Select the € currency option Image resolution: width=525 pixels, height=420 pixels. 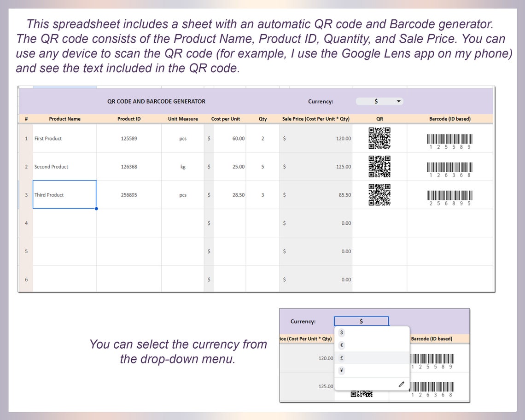click(x=341, y=345)
